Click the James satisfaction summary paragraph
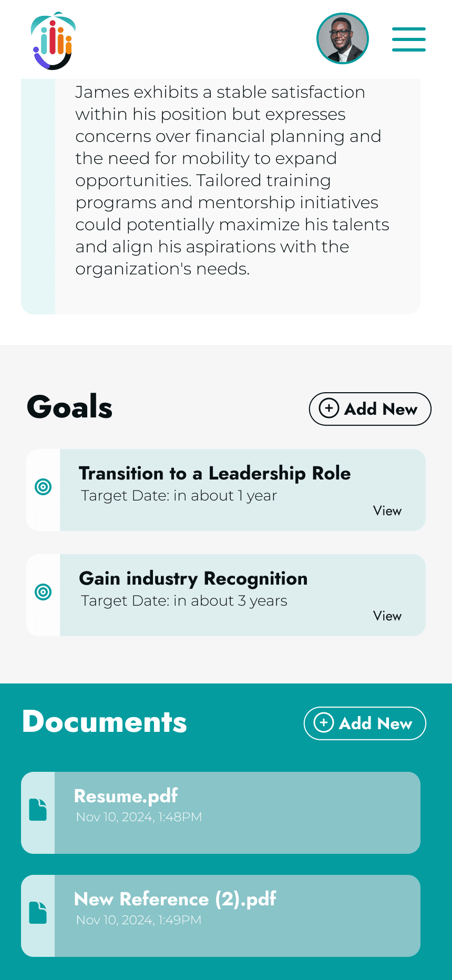Viewport: 452px width, 980px height. pyautogui.click(x=231, y=180)
